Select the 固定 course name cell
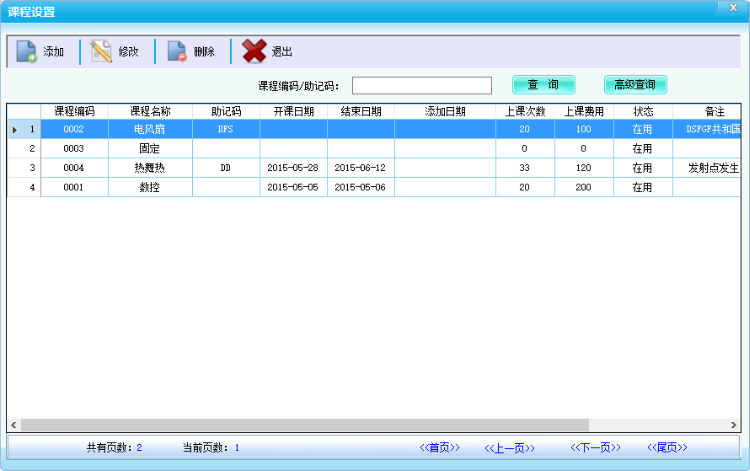 tap(150, 149)
